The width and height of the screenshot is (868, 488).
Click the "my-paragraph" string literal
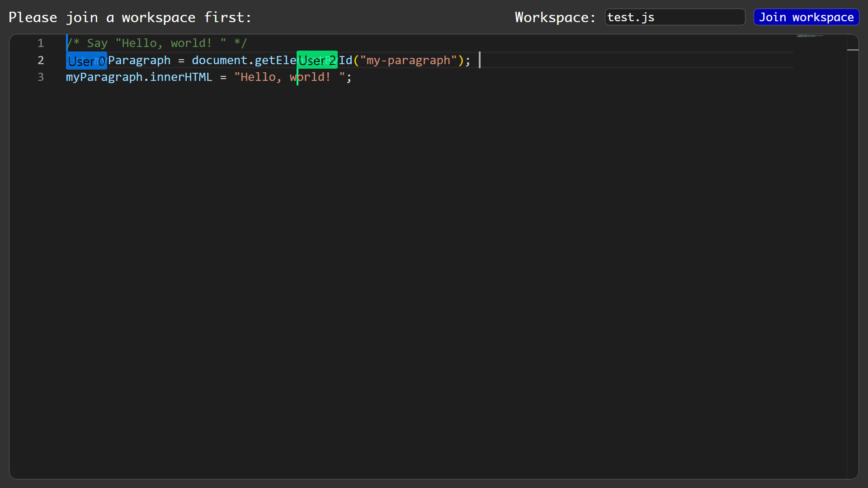click(408, 60)
